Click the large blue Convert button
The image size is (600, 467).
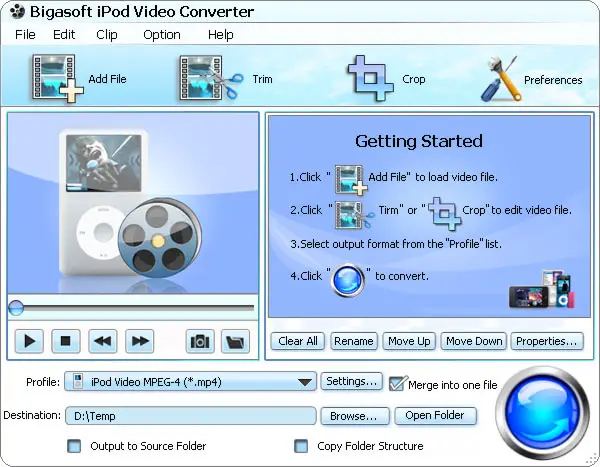tap(543, 412)
